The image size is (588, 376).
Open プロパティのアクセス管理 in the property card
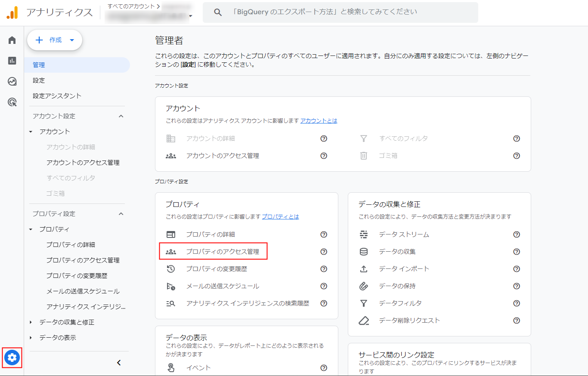pyautogui.click(x=222, y=252)
